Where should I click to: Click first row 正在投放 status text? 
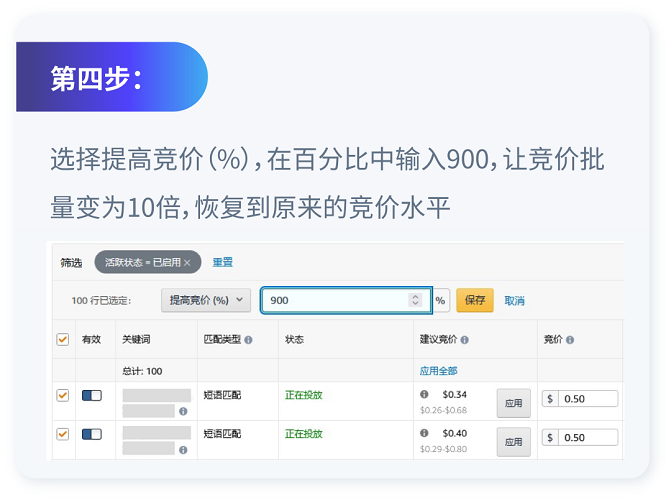(x=304, y=395)
